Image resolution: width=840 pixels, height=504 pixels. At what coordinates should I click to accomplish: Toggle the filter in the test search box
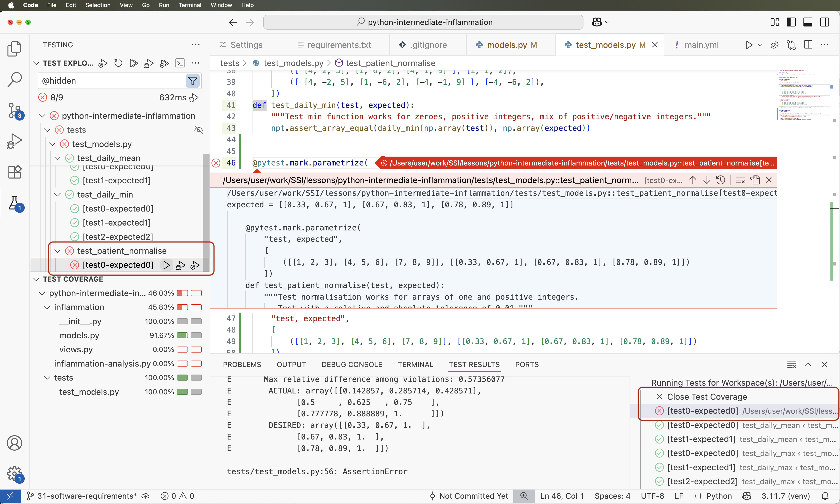click(x=192, y=81)
